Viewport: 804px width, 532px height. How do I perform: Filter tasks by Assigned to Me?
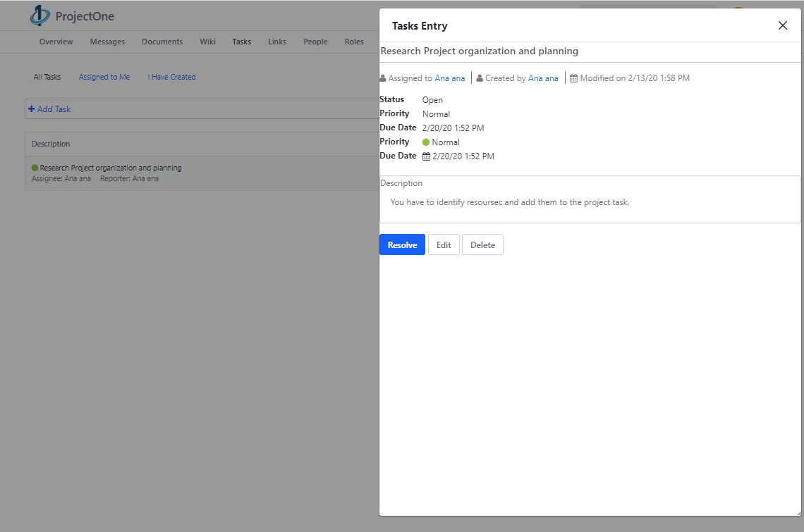(x=104, y=77)
